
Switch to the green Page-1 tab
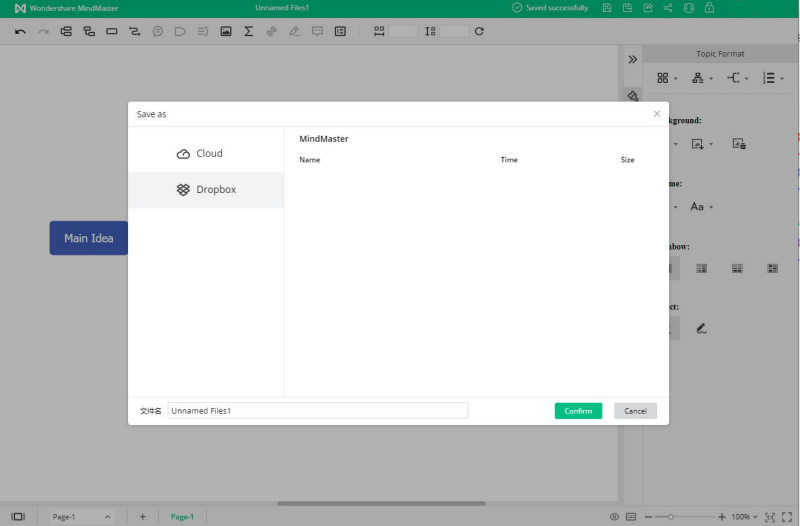182,517
